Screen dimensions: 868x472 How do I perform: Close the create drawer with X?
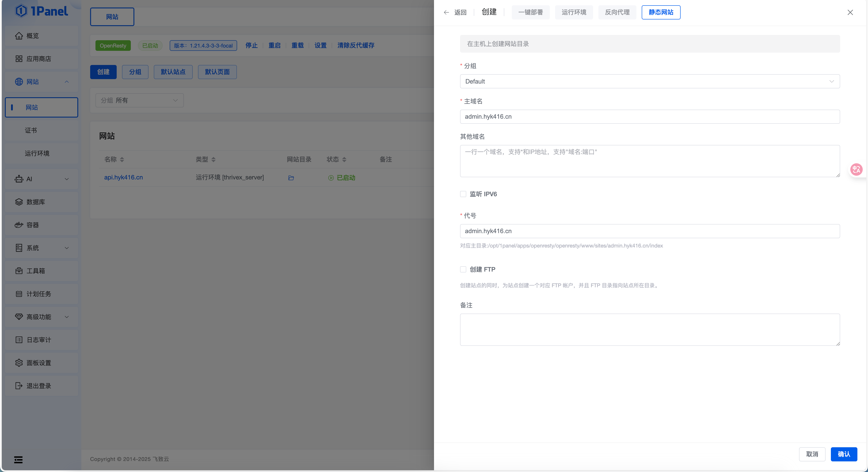[x=850, y=12]
